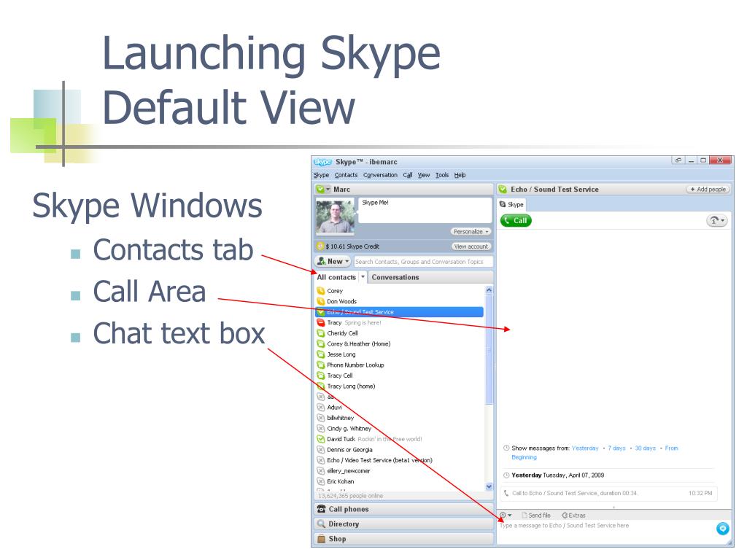Open the Help menu
This screenshot has width=747, height=560.
[x=460, y=175]
